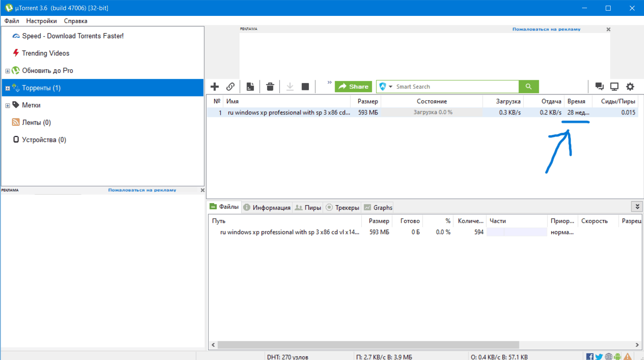Click the remote monitor icon in toolbar
This screenshot has width=644, height=360.
(x=614, y=86)
